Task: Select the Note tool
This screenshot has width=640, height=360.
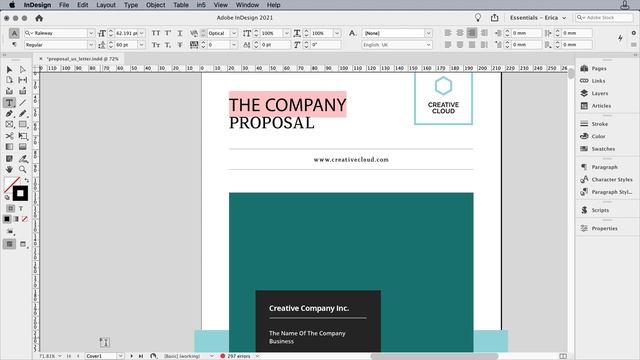Action: [x=9, y=158]
